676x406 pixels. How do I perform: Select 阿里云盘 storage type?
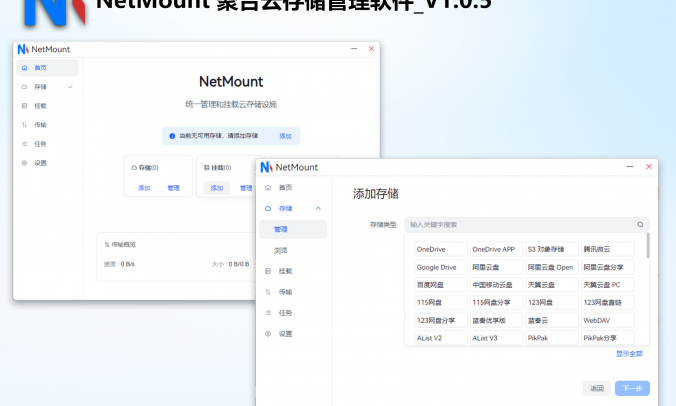click(496, 267)
